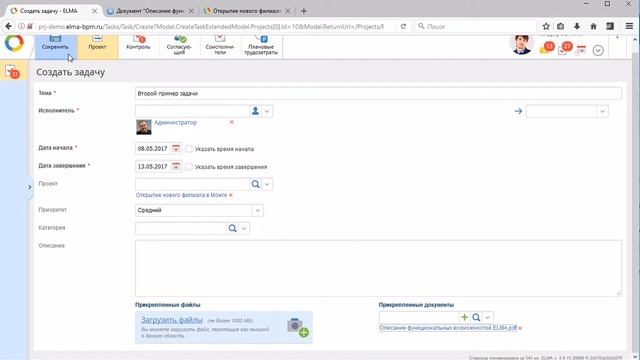Remove Администратор from executors
The width and height of the screenshot is (640, 360).
tap(231, 122)
